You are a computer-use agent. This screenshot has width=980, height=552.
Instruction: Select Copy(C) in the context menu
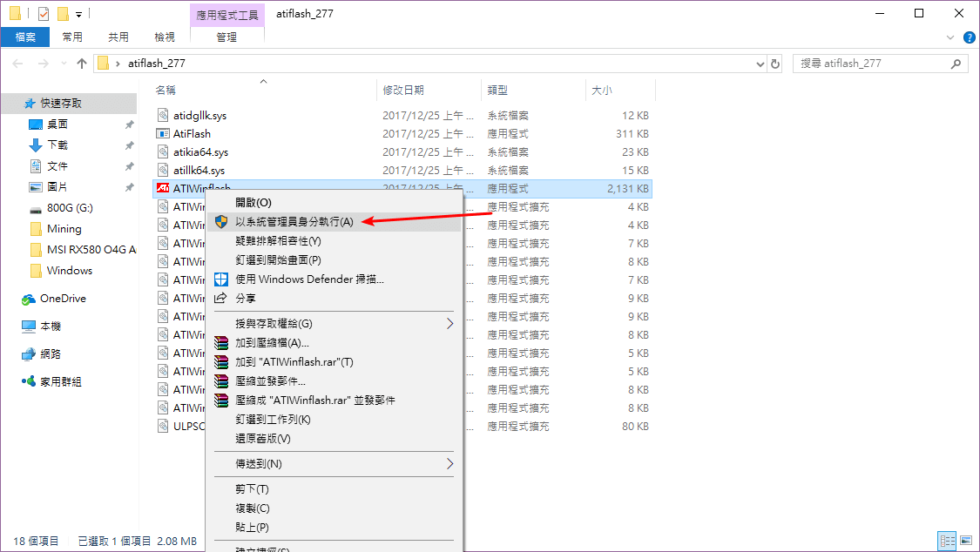pyautogui.click(x=335, y=508)
